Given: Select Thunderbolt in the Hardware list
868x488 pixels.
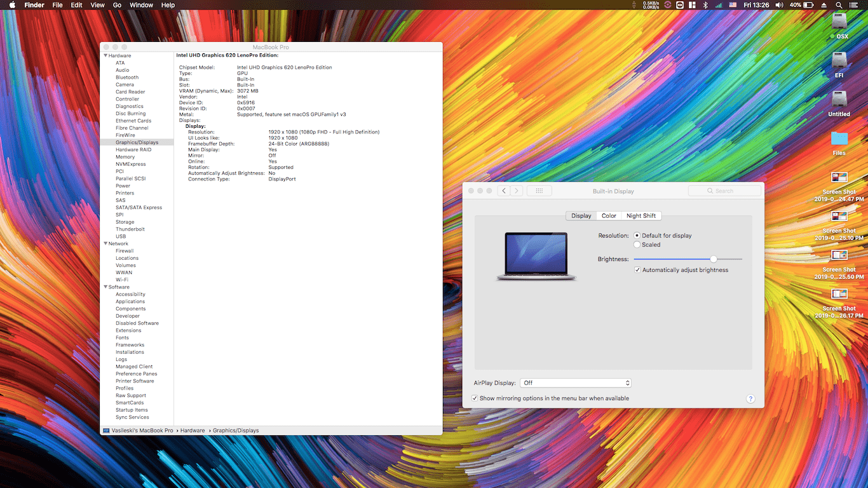Looking at the screenshot, I should [130, 229].
